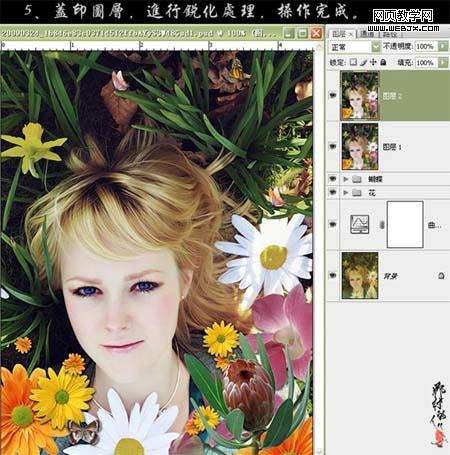Click the fill 100% input field

(x=426, y=62)
